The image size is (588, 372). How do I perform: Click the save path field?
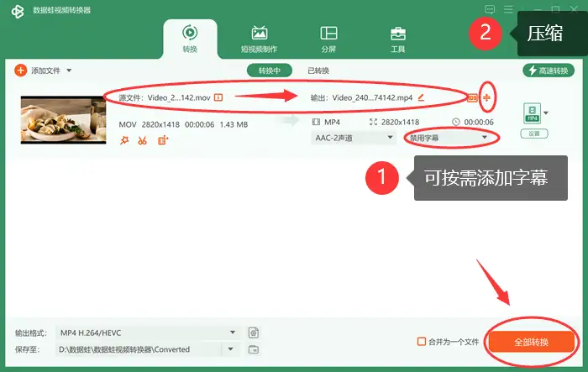138,349
